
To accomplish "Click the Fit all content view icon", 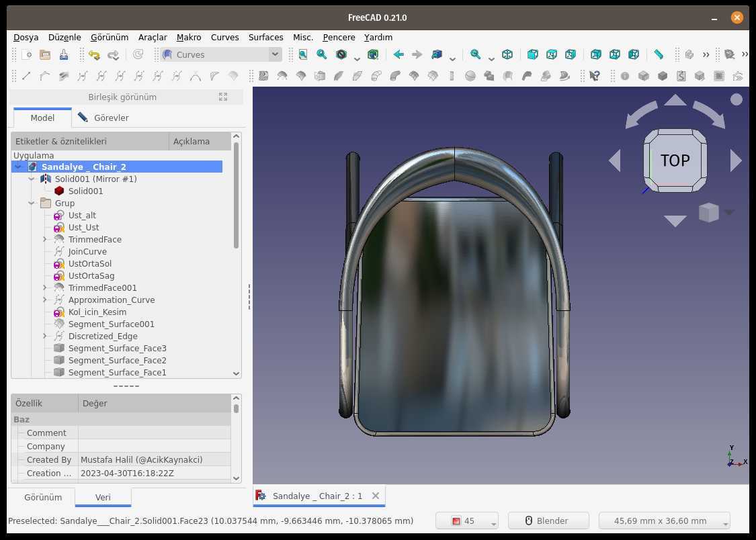I will (x=303, y=54).
